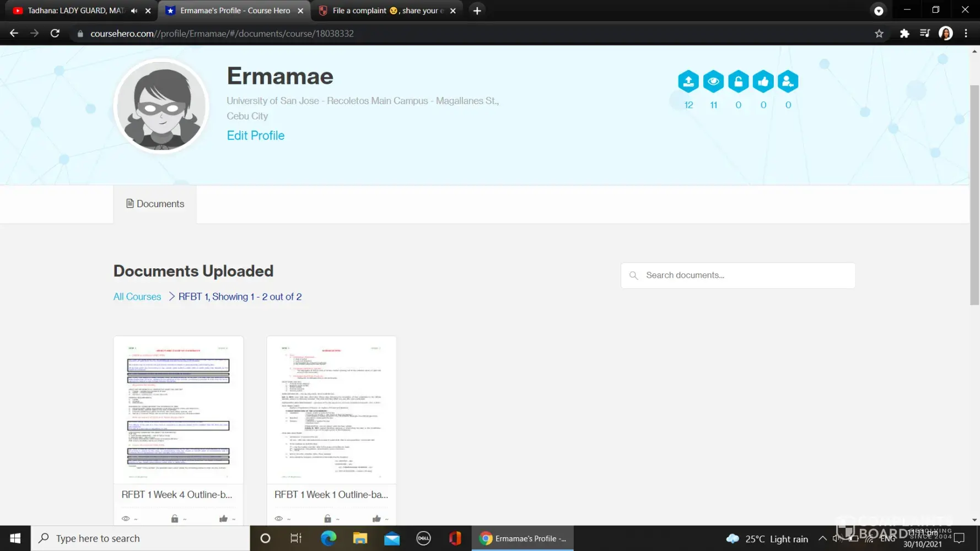Expand the system tray hidden icons arrow
Viewport: 980px width, 551px height.
822,538
